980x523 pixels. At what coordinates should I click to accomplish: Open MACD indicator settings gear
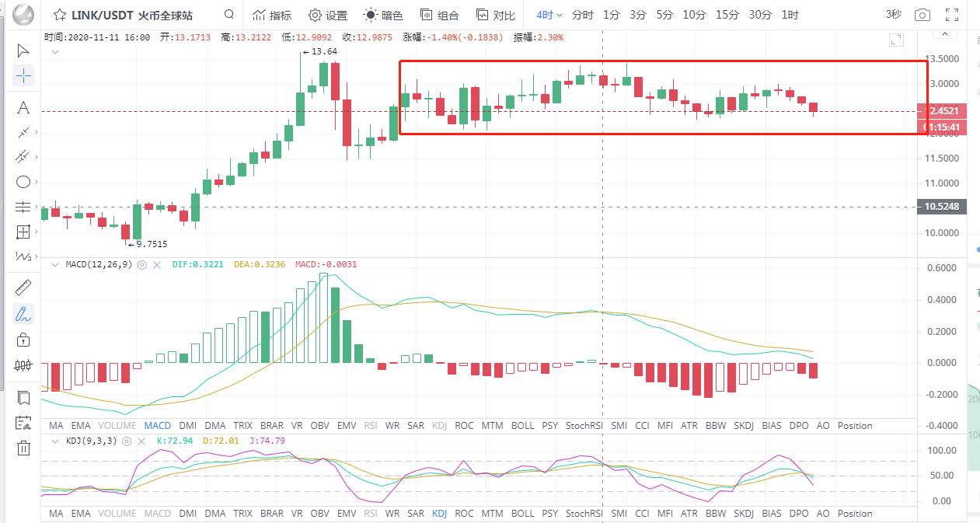point(142,264)
